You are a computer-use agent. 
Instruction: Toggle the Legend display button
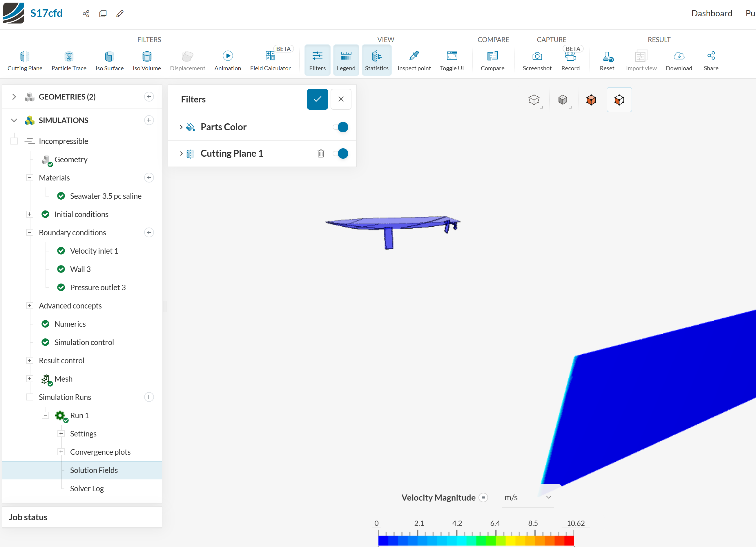click(x=346, y=60)
